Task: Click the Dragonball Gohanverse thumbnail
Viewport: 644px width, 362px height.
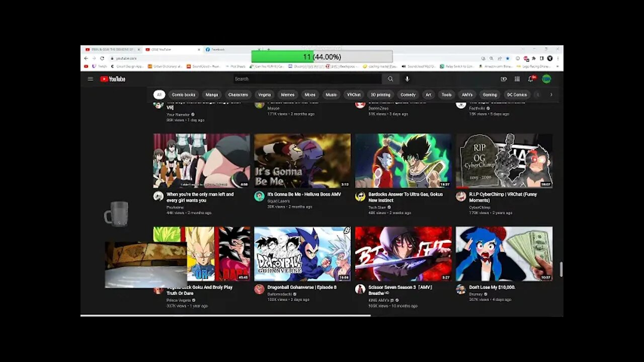Action: (x=302, y=254)
